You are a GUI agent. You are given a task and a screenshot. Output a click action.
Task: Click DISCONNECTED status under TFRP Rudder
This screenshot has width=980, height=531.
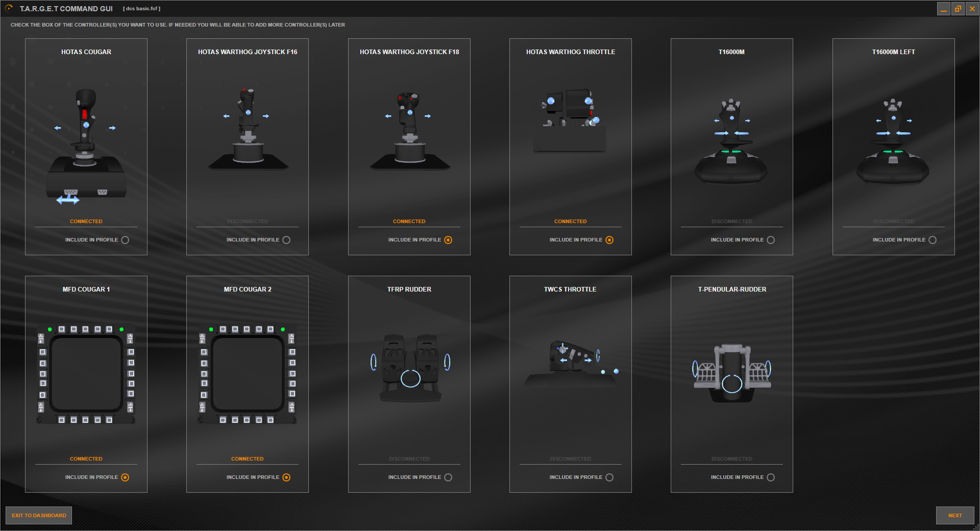[x=409, y=459]
